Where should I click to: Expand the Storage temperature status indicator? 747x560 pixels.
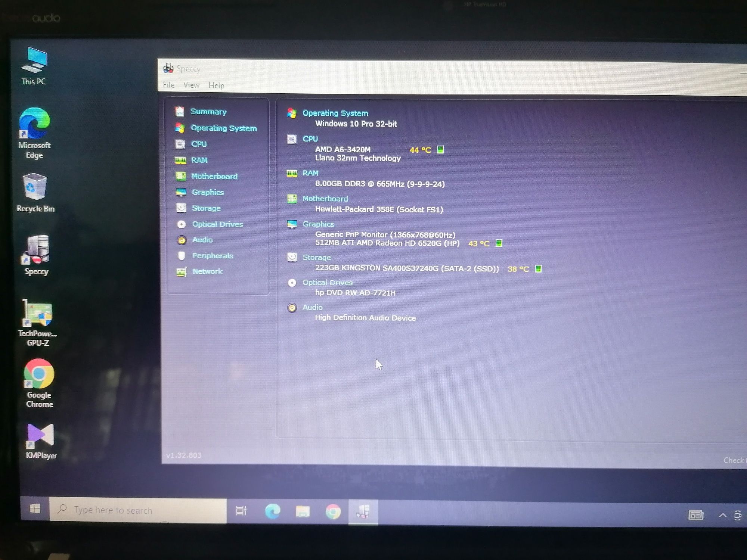tap(539, 269)
